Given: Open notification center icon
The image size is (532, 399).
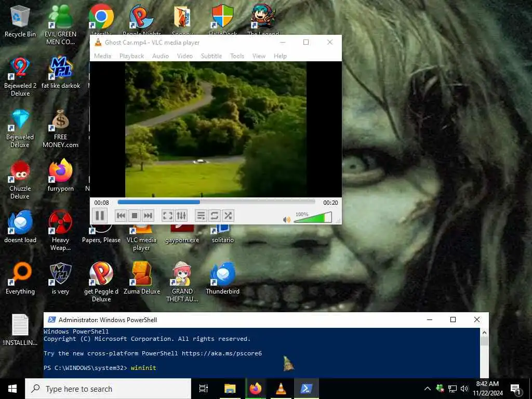Looking at the screenshot, I should (516, 389).
